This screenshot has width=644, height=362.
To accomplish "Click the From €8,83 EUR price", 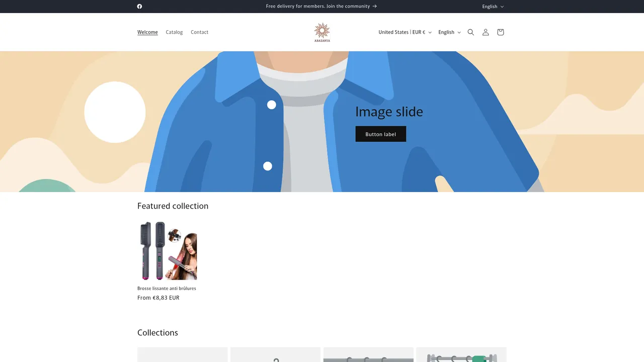I will coord(158,298).
